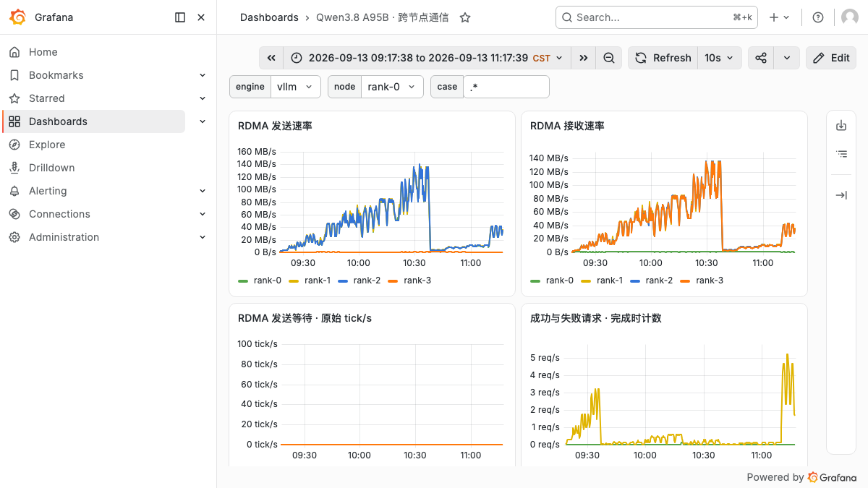Zoom out the time range
868x488 pixels.
tap(609, 58)
